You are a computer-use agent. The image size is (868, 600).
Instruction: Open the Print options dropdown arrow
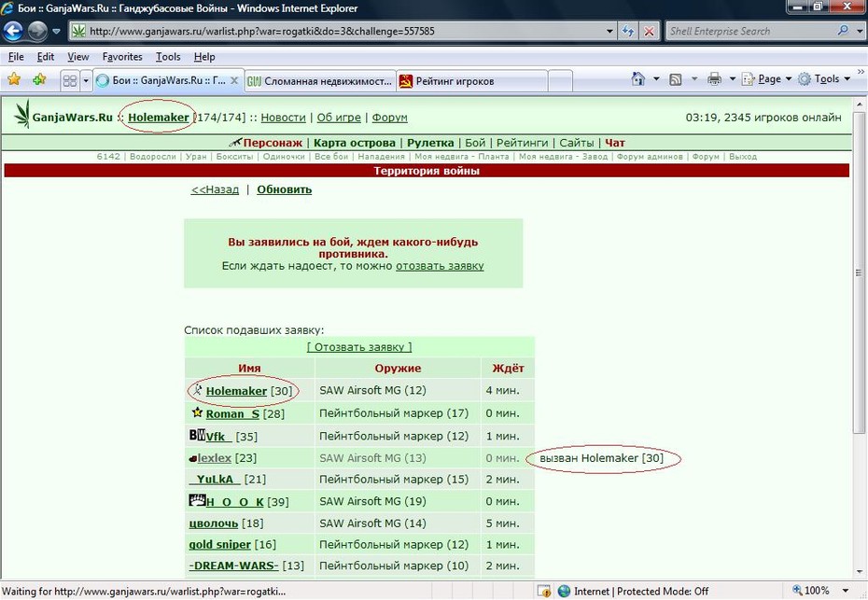(733, 79)
